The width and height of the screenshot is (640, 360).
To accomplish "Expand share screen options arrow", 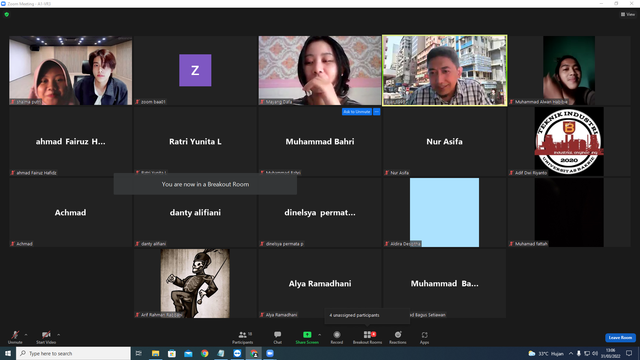I will pos(320,335).
